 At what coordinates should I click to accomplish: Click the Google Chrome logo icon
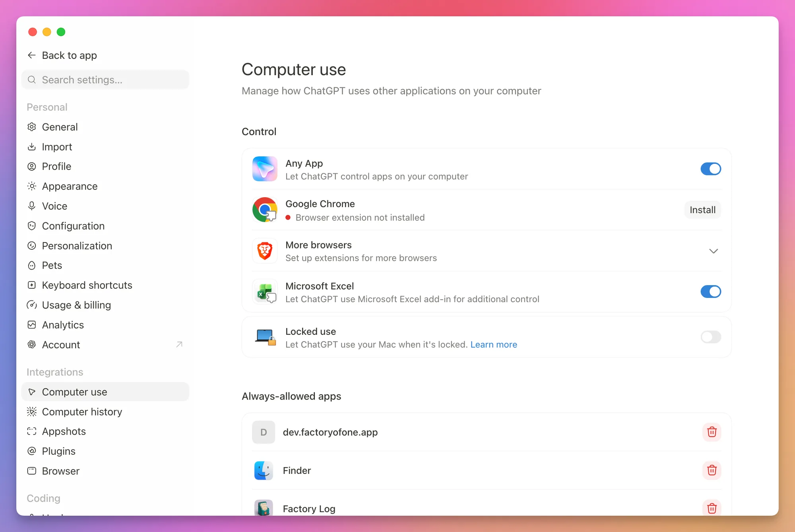click(x=265, y=210)
